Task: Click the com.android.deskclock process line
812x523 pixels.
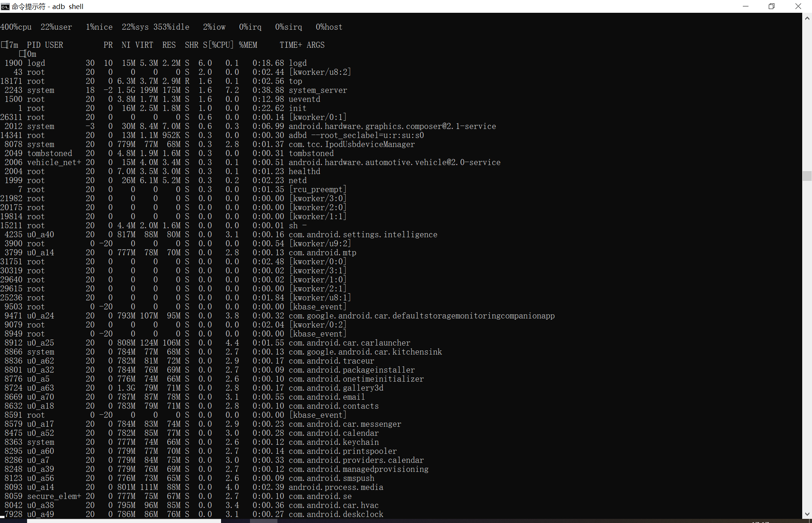Action: (336, 514)
